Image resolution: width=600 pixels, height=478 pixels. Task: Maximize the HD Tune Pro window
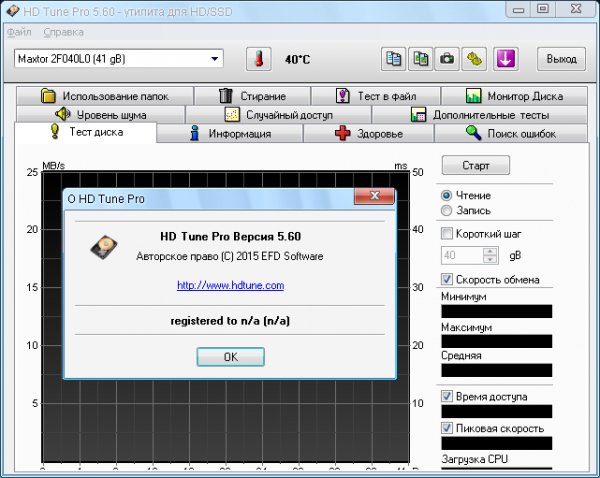(x=543, y=10)
